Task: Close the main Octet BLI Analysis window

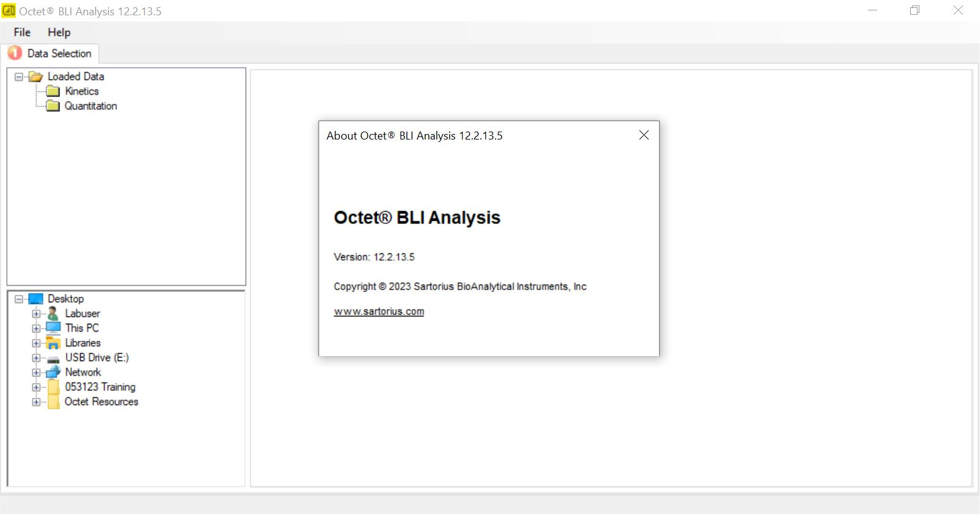Action: point(958,10)
